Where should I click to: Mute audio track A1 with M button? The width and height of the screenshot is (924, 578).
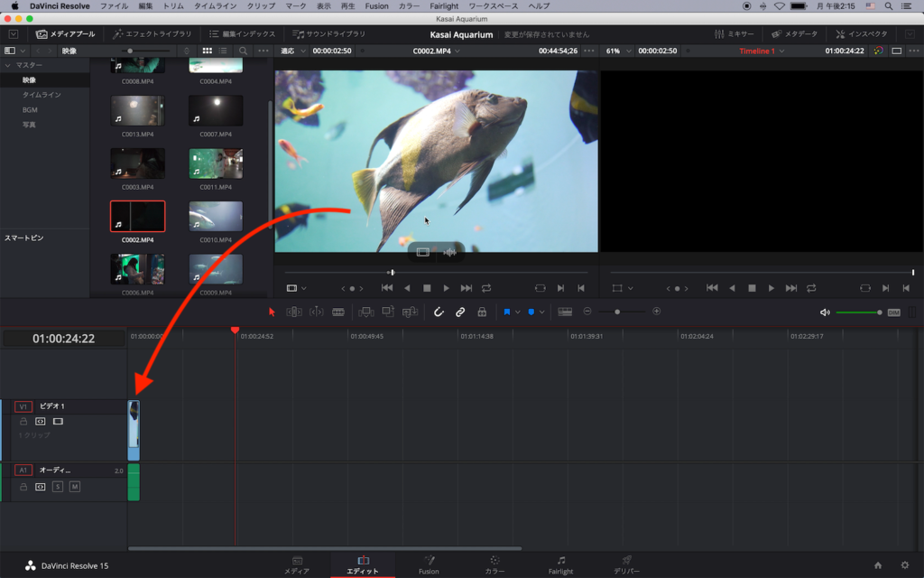point(75,487)
